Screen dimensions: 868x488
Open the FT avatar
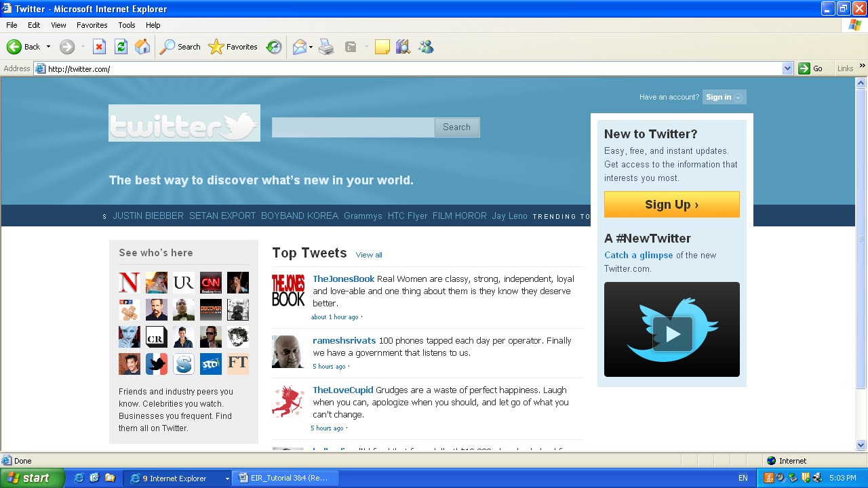pos(238,364)
